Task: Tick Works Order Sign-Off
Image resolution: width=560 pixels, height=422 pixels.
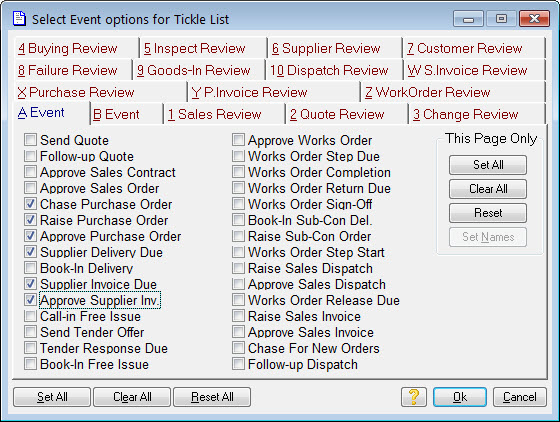Action: [x=238, y=204]
